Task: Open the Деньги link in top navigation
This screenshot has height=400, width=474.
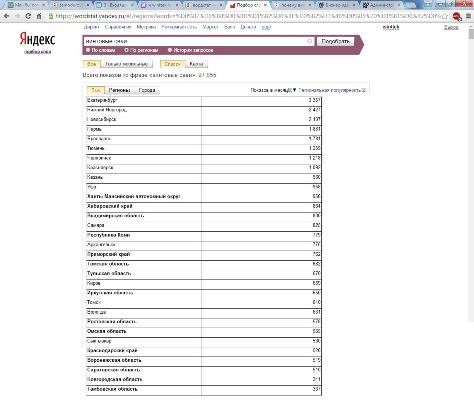Action: [248, 27]
